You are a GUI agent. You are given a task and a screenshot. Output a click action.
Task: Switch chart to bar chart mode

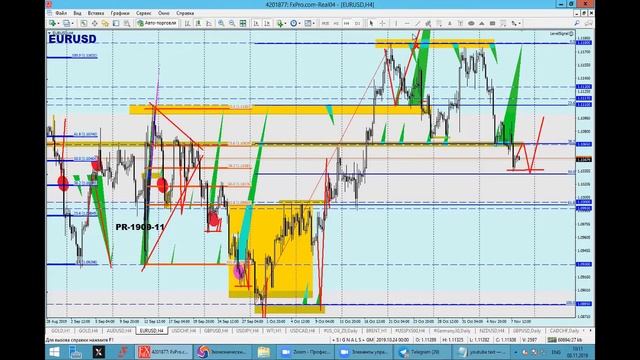187,23
